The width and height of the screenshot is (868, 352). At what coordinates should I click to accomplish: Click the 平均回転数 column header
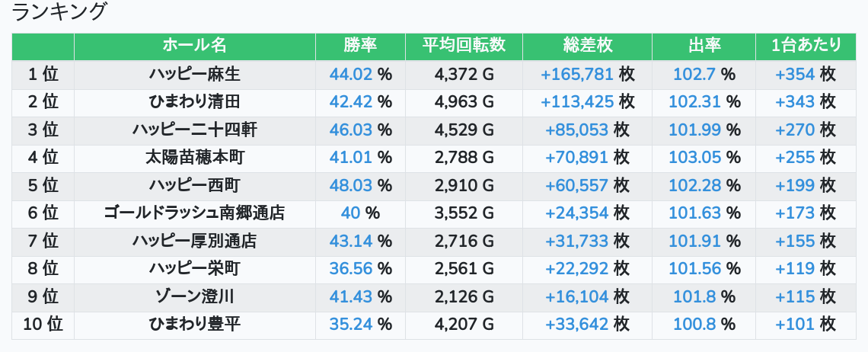(x=464, y=46)
